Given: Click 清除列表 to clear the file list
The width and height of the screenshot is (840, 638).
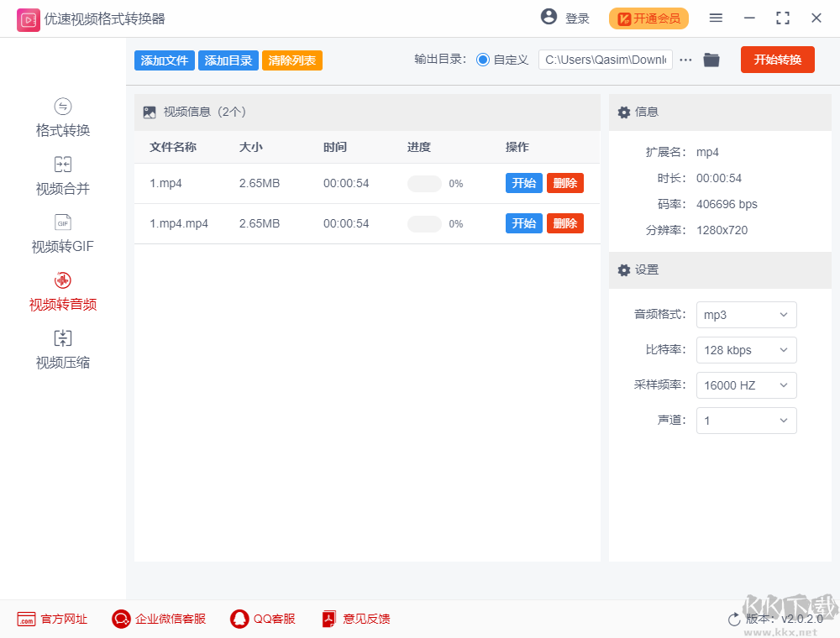Looking at the screenshot, I should [x=291, y=60].
